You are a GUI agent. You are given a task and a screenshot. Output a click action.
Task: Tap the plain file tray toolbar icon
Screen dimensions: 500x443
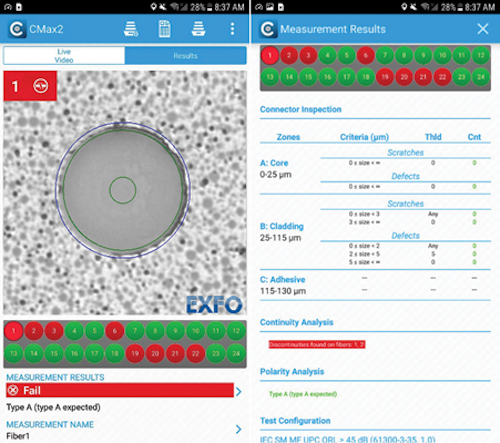pyautogui.click(x=198, y=29)
